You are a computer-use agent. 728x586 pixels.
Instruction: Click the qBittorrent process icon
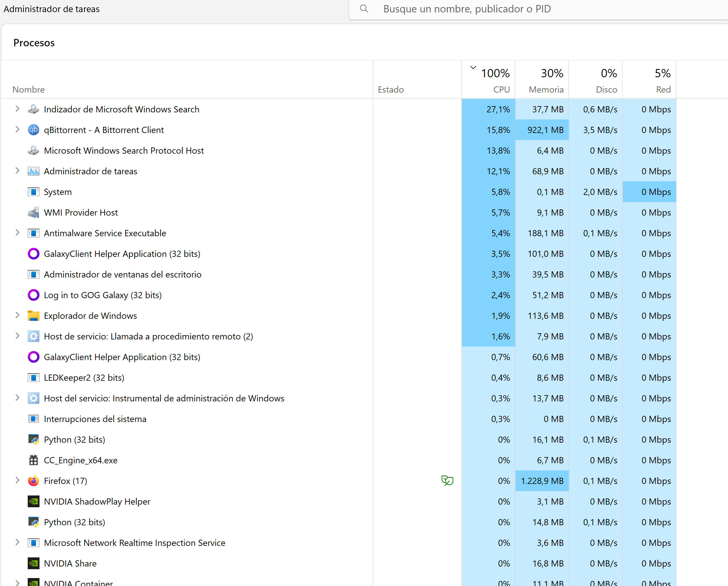[33, 130]
